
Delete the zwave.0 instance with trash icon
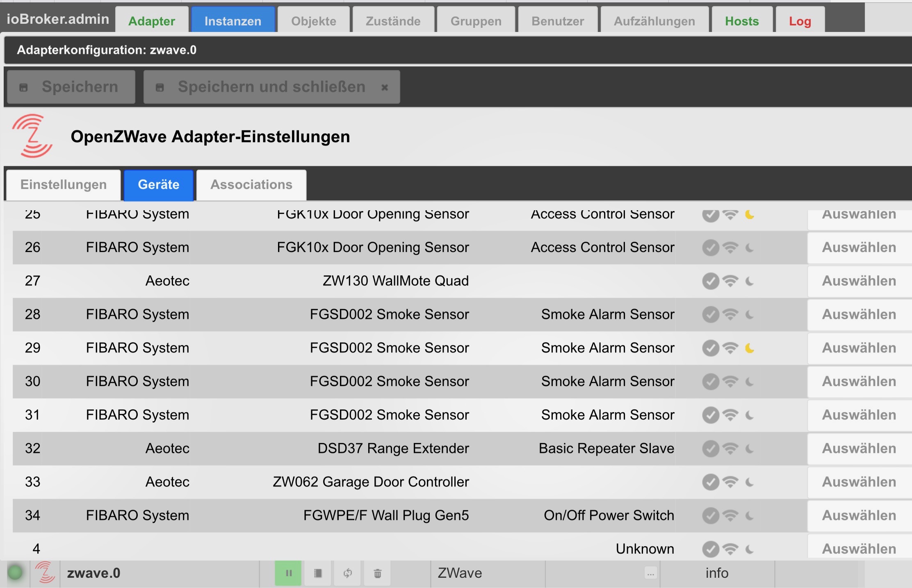point(378,573)
